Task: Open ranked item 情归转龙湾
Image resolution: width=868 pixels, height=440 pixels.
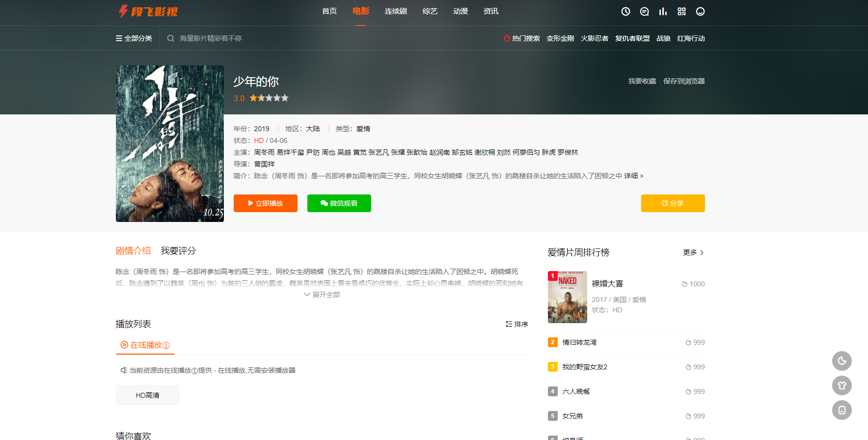Action: (579, 342)
